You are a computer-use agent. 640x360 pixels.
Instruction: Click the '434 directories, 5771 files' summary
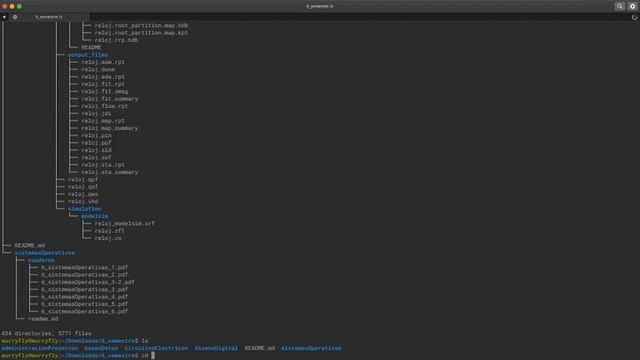tap(46, 334)
